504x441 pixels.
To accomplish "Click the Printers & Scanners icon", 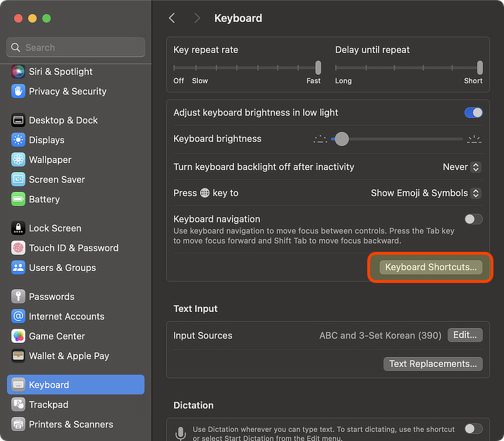I will (x=18, y=424).
